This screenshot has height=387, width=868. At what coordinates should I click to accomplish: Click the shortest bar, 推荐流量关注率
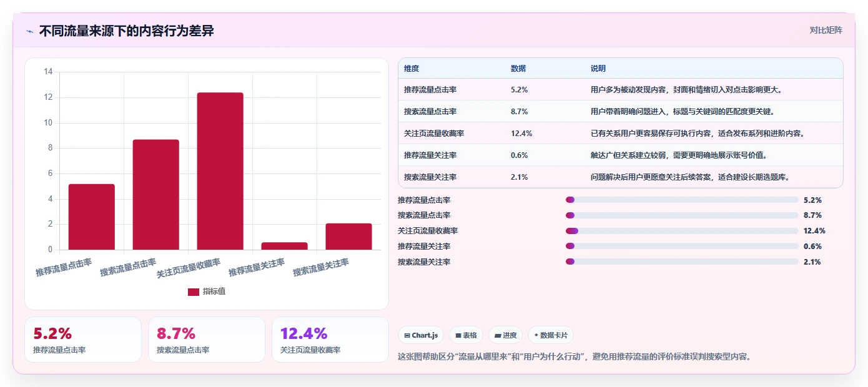coord(285,246)
